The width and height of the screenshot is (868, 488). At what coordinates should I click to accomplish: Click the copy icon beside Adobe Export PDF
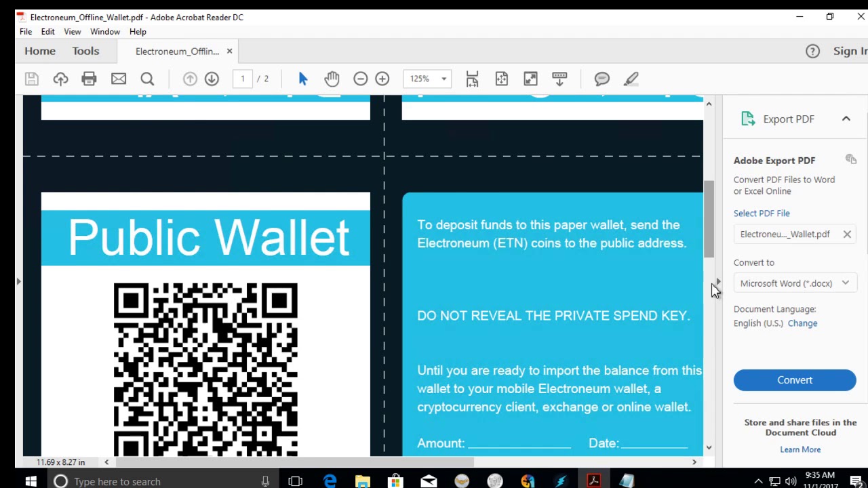point(851,159)
